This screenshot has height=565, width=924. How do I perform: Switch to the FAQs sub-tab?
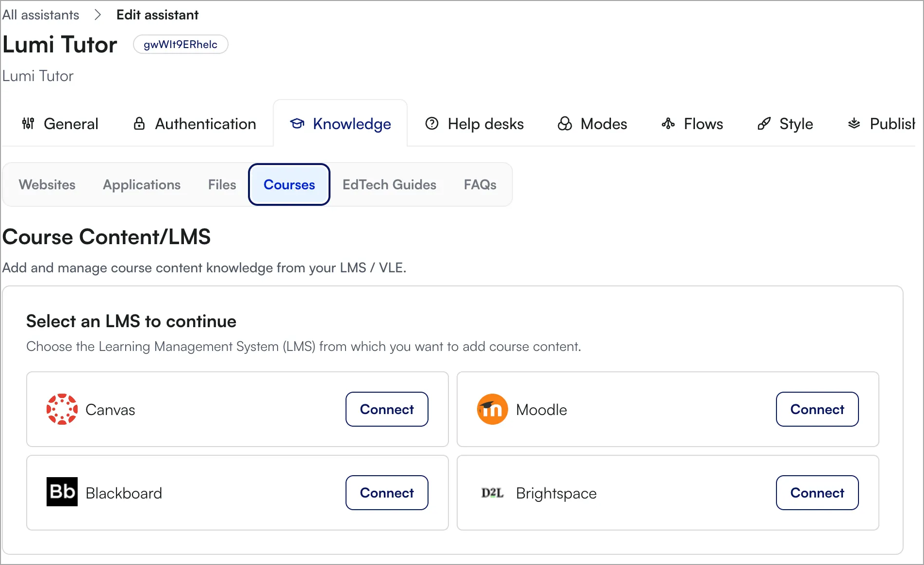pos(480,184)
